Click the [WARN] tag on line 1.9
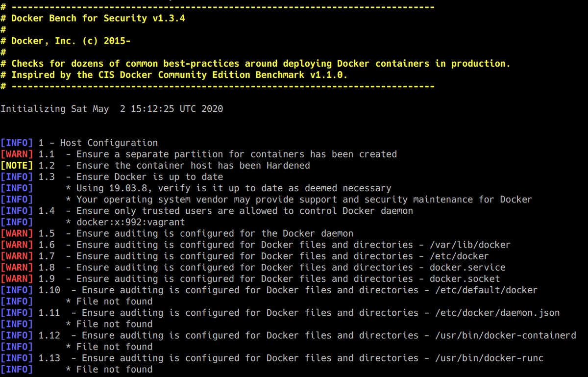This screenshot has height=377, width=588. point(17,278)
